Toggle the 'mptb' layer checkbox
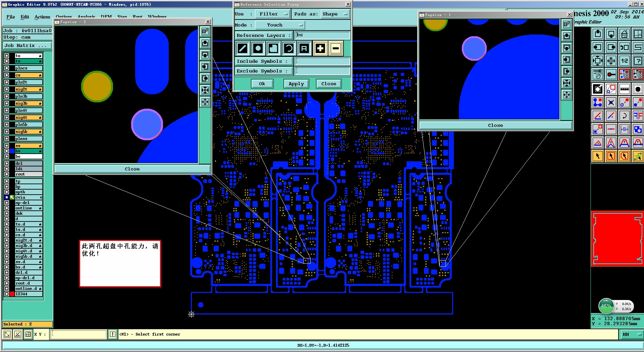This screenshot has height=352, width=644. tap(7, 192)
